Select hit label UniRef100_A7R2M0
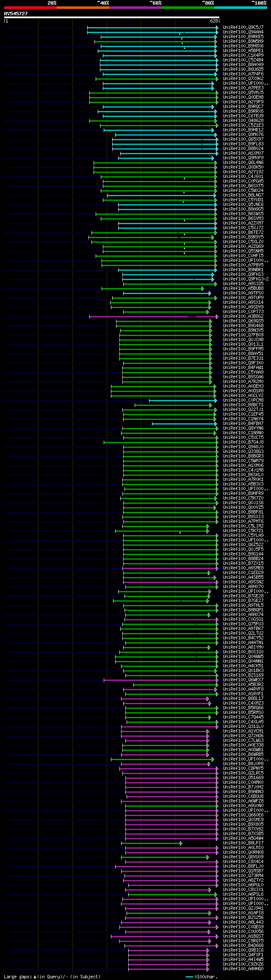Viewport: 271px width, 980px height. point(243,381)
